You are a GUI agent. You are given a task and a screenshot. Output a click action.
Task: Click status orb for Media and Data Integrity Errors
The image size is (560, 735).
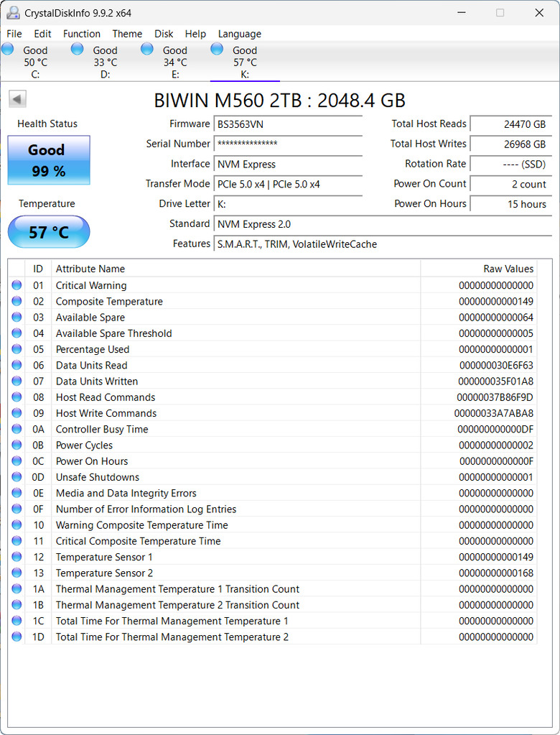click(17, 493)
